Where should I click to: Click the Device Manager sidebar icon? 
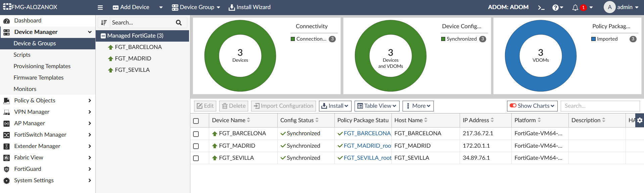[7, 32]
